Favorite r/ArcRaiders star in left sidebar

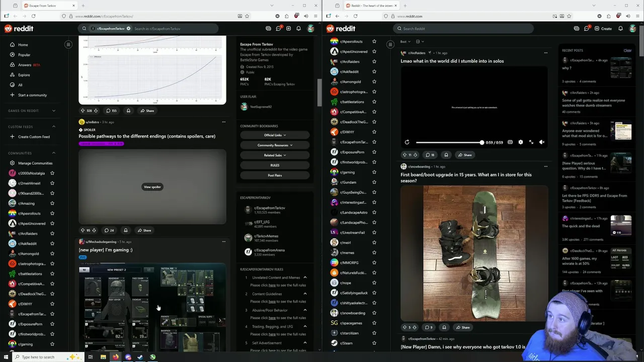pyautogui.click(x=52, y=233)
